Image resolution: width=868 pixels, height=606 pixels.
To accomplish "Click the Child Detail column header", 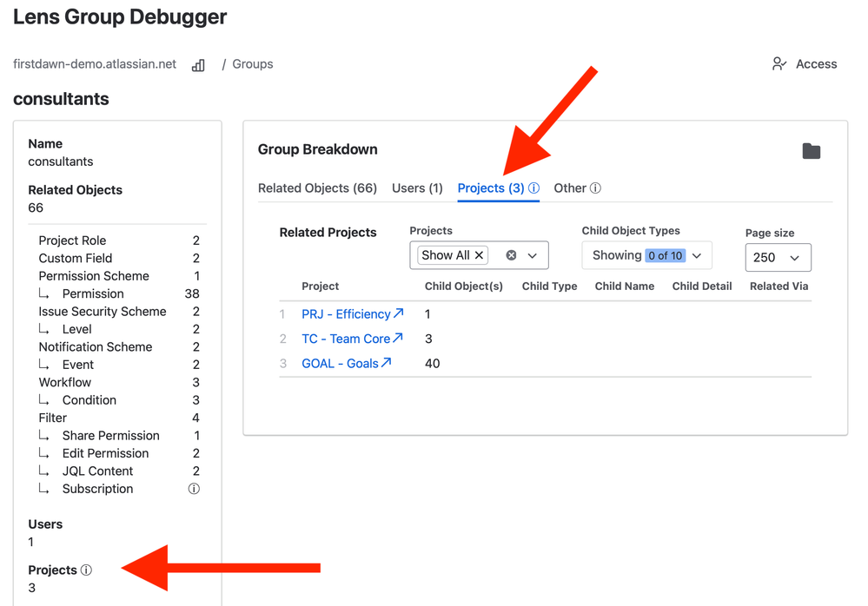I will [702, 287].
